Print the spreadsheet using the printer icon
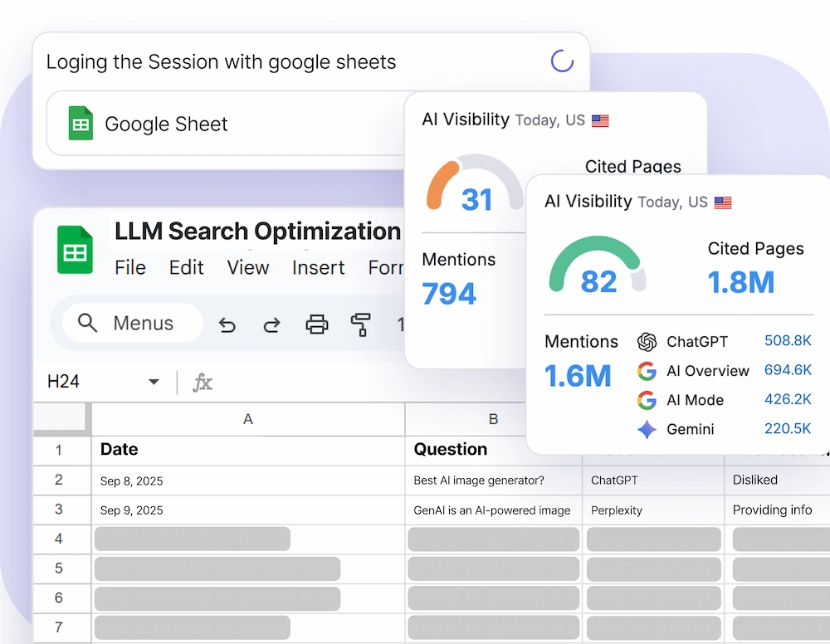The width and height of the screenshot is (830, 644). pyautogui.click(x=316, y=324)
